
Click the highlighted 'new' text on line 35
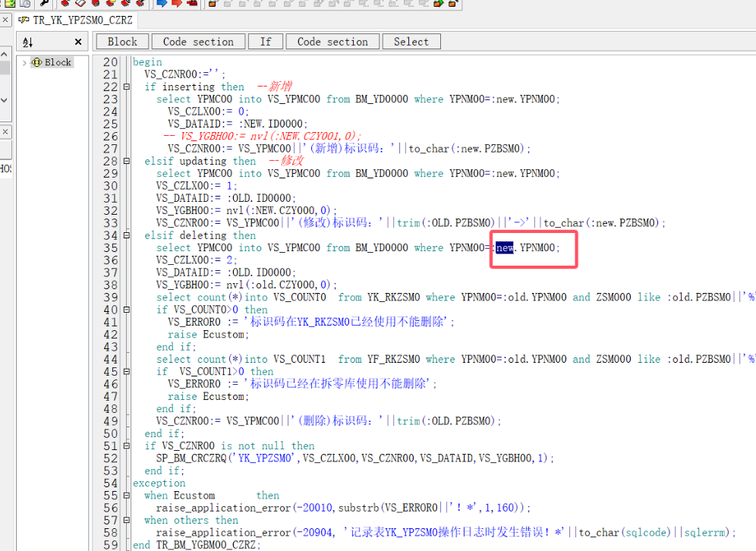pyautogui.click(x=504, y=247)
